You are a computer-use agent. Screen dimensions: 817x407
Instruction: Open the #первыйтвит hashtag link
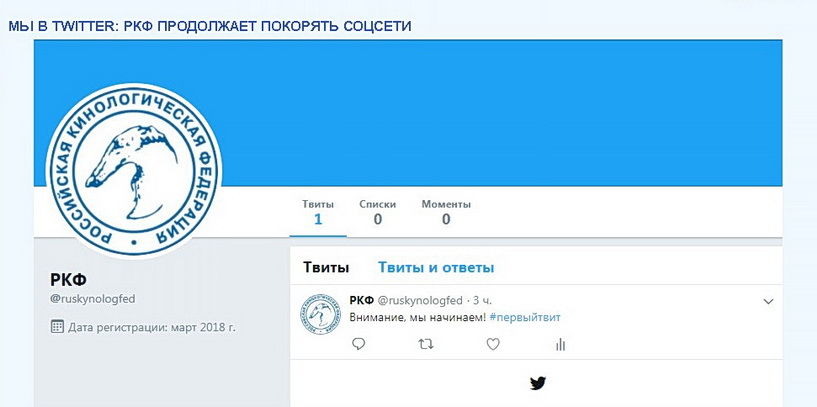pos(525,317)
